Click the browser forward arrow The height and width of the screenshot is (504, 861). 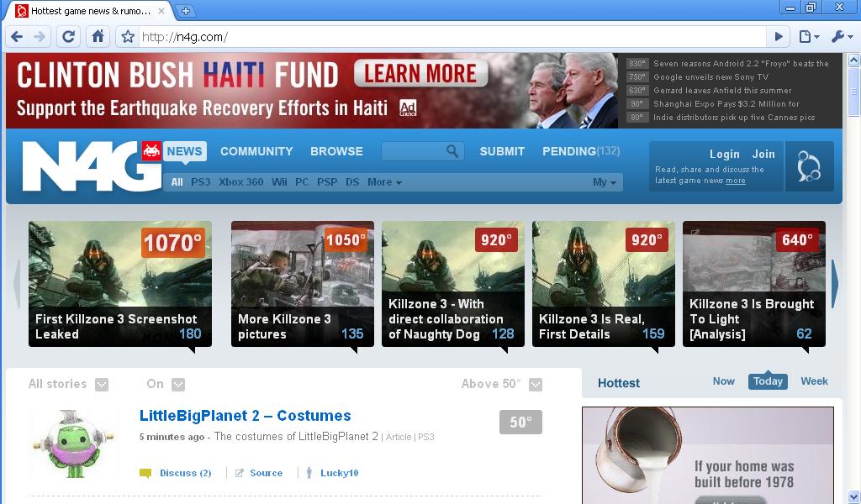click(x=40, y=37)
